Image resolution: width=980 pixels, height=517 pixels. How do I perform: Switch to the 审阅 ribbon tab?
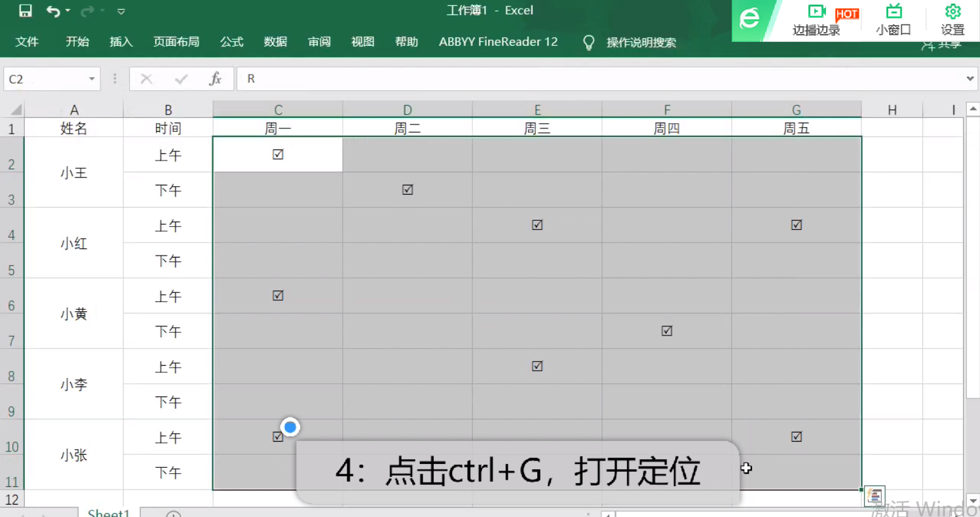coord(320,42)
